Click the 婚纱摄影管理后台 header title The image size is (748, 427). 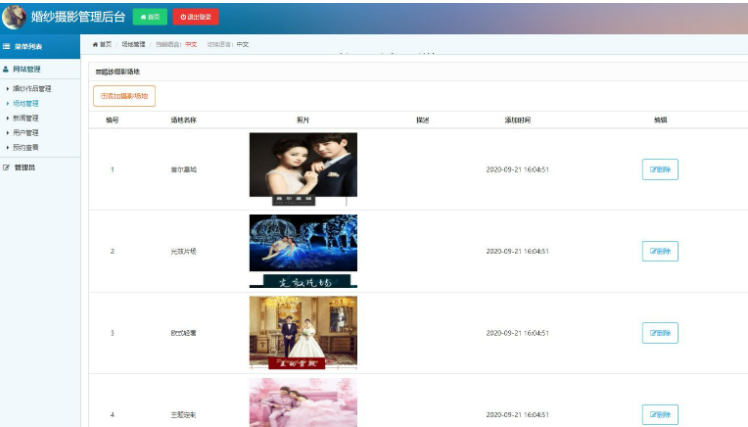(x=78, y=17)
